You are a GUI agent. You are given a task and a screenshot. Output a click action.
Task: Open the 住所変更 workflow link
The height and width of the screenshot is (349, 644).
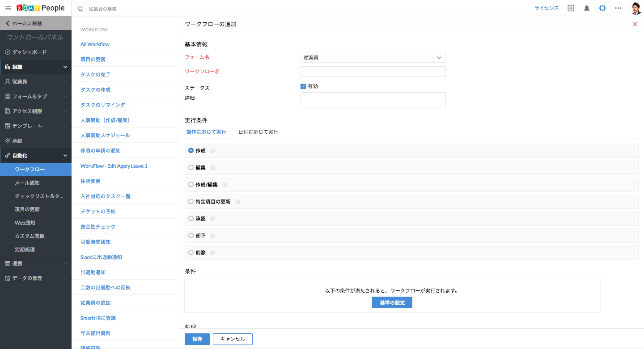pyautogui.click(x=90, y=181)
